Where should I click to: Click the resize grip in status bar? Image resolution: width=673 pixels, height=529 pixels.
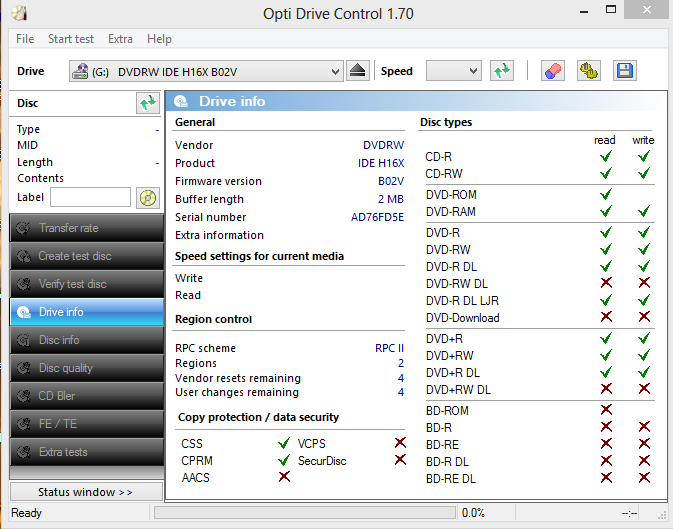662,514
